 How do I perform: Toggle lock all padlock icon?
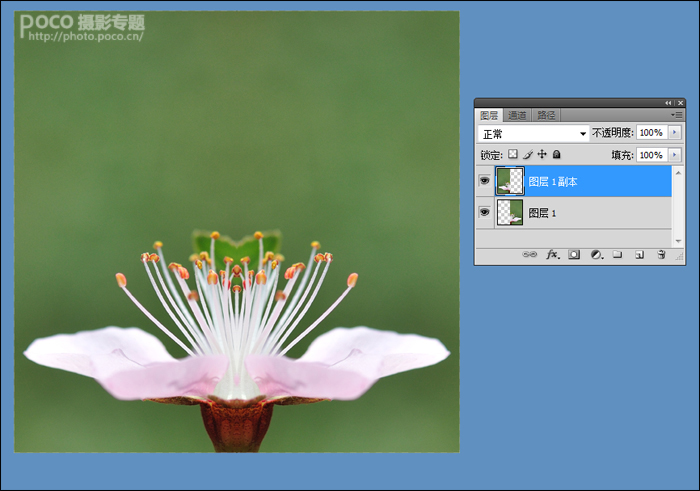556,154
